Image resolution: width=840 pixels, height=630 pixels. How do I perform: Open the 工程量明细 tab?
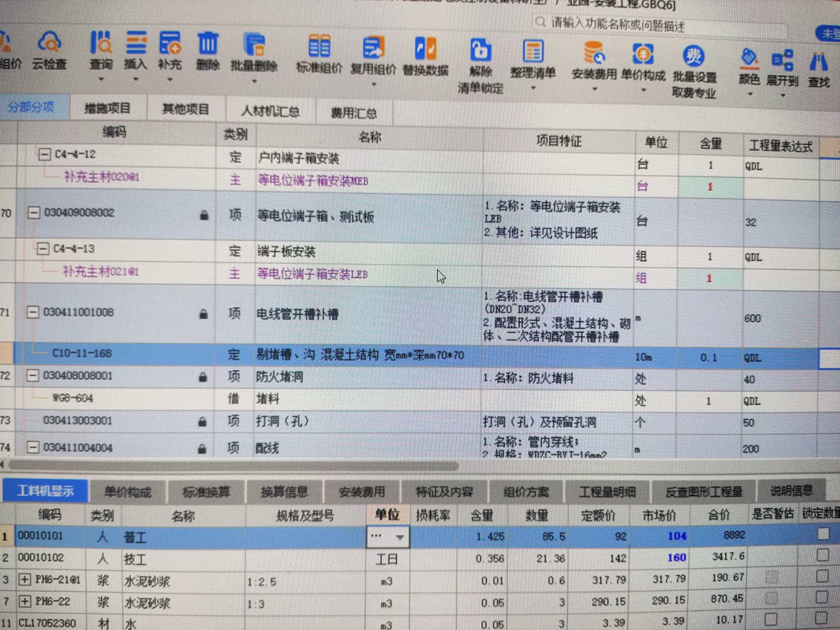tap(607, 491)
